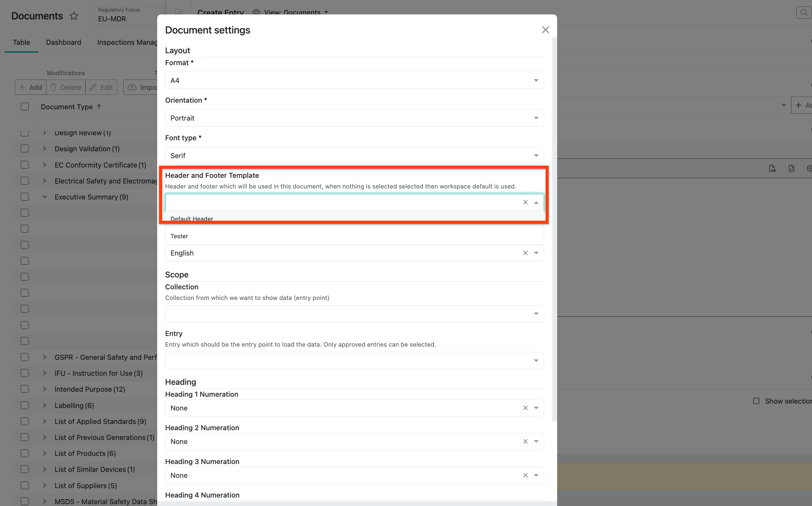Check the EC Conformity Certificate row checkbox
The image size is (812, 506).
click(x=25, y=165)
